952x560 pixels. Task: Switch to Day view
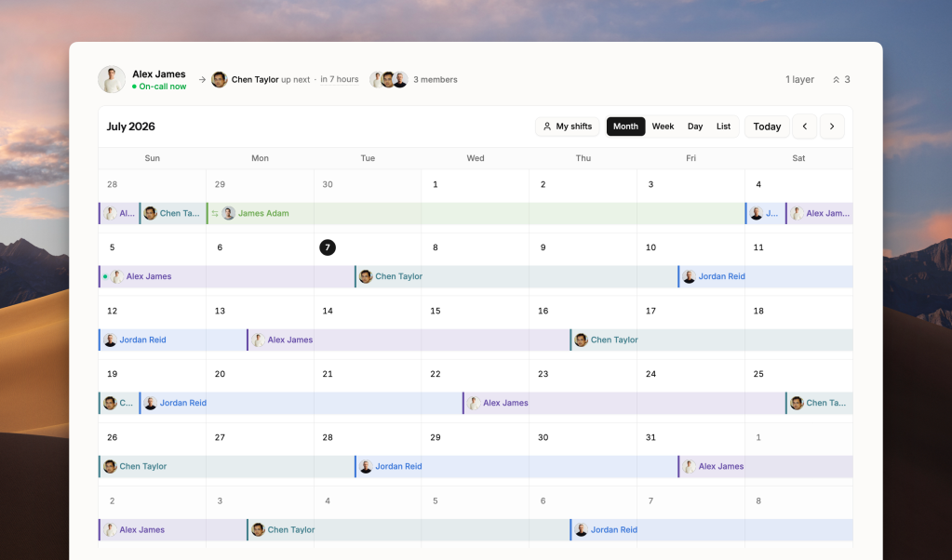click(x=695, y=127)
